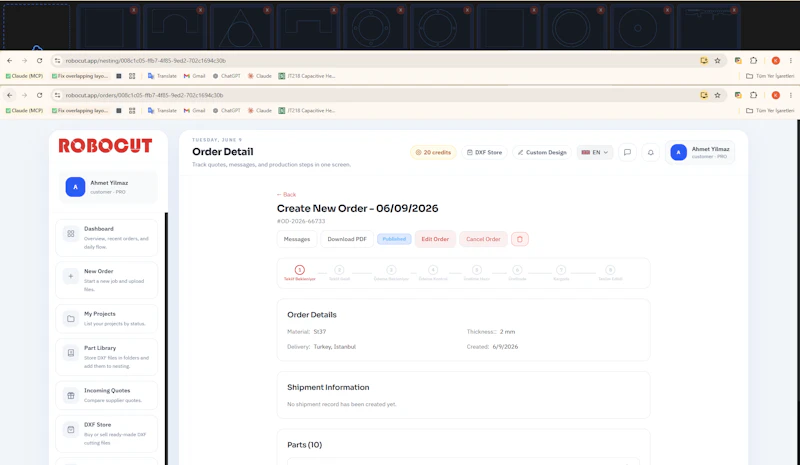800x465 pixels.
Task: Open Translate bookmark in nesting browser bar
Action: (x=162, y=76)
